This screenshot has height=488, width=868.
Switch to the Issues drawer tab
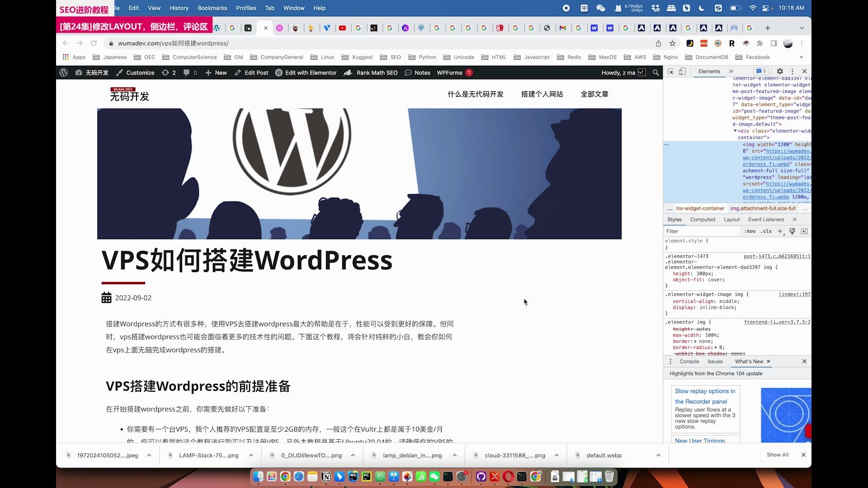pos(715,361)
